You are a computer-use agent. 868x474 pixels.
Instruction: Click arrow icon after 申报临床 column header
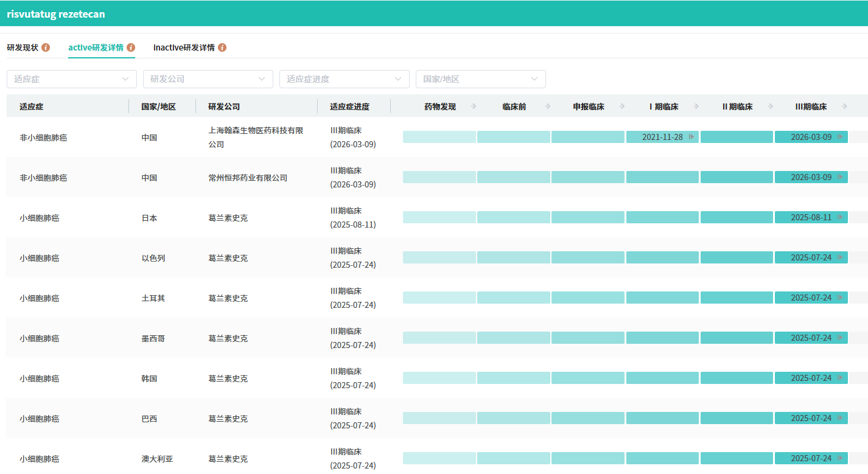coord(622,106)
